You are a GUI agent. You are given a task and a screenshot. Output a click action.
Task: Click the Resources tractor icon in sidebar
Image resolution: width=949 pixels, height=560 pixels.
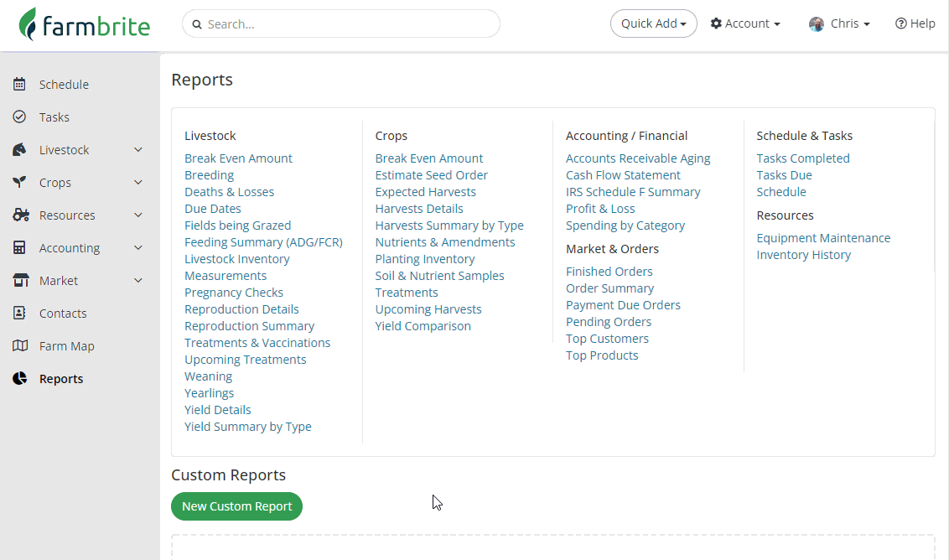21,215
